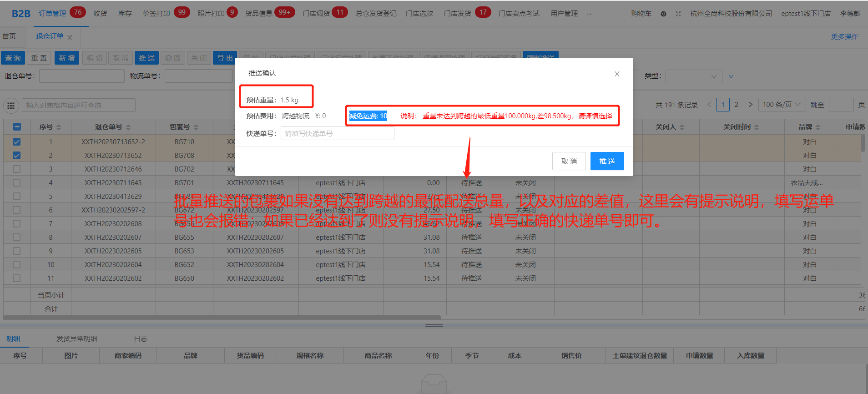Click the 取消 button in dialog

[x=569, y=161]
